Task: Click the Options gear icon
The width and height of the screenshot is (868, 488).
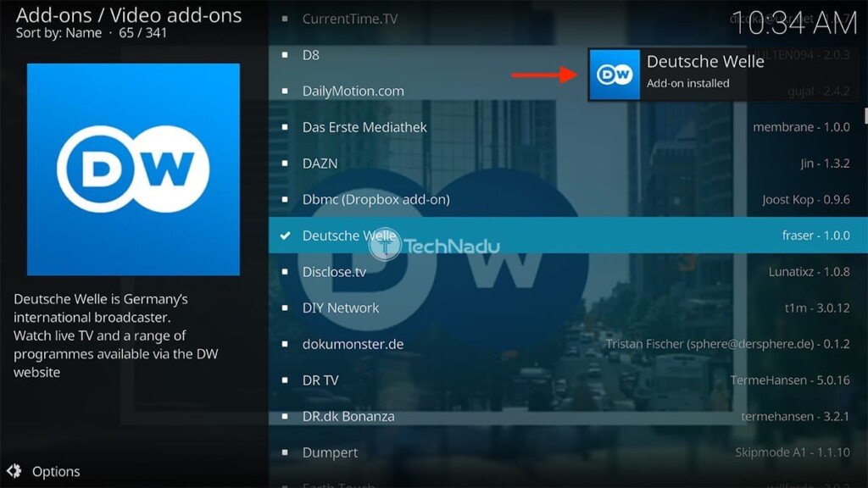Action: tap(14, 471)
